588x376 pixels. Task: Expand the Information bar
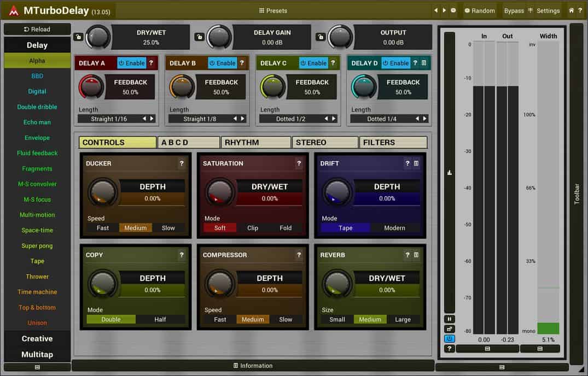click(x=253, y=366)
